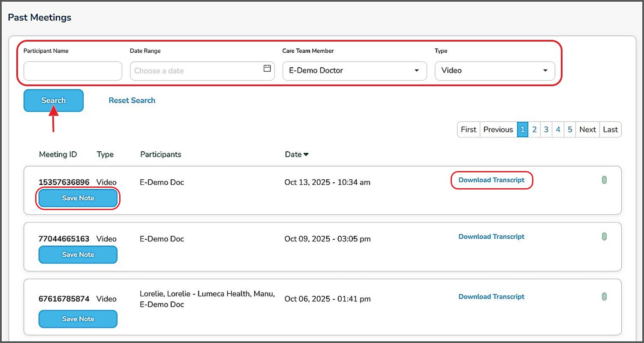Viewport: 644px width, 343px height.
Task: Click the date Oct 09, 2025 - 03:05 pm
Action: 328,239
